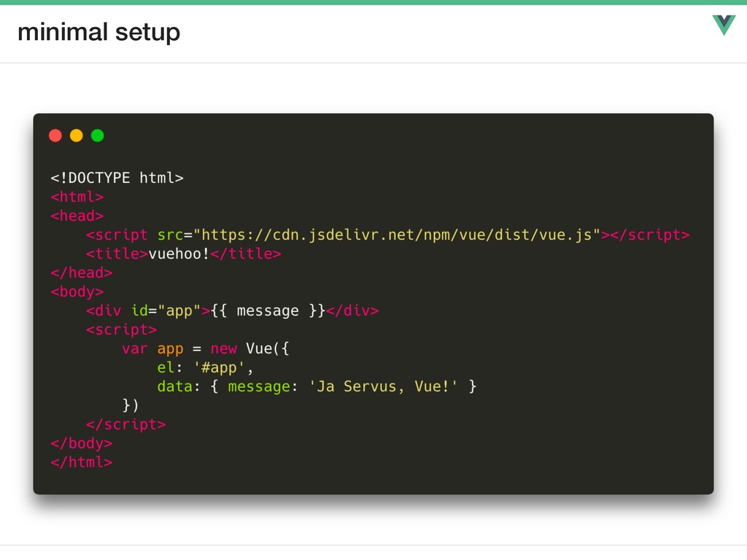Click the green maximize dot in code window

(97, 136)
